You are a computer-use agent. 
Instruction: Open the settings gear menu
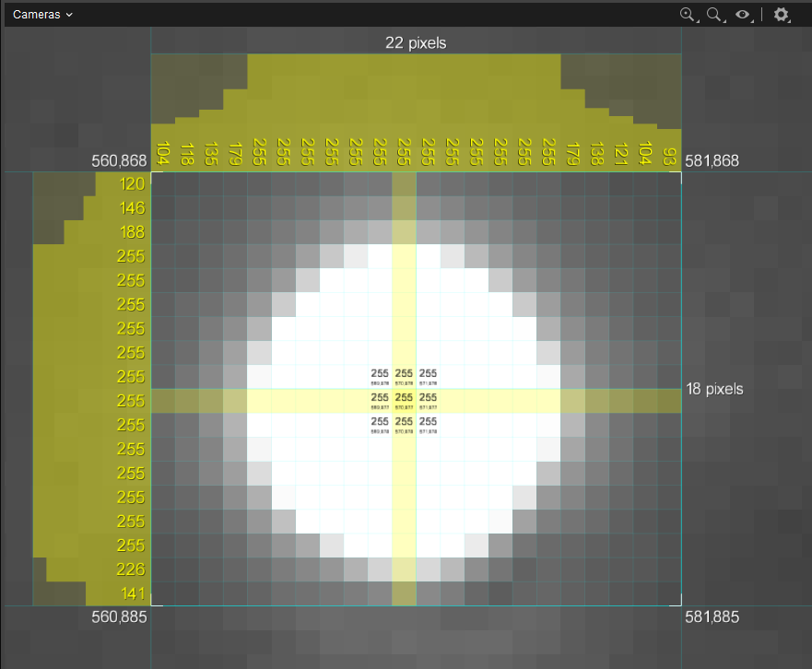point(782,15)
